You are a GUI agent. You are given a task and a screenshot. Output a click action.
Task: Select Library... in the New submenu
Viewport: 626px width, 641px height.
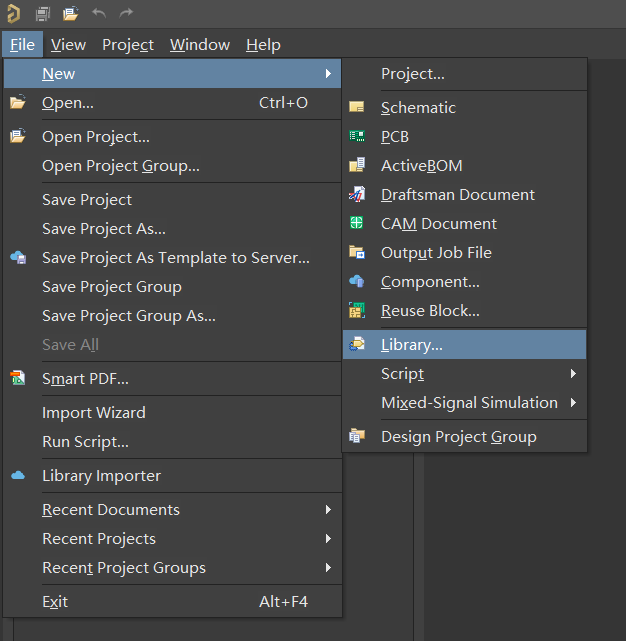tap(411, 345)
